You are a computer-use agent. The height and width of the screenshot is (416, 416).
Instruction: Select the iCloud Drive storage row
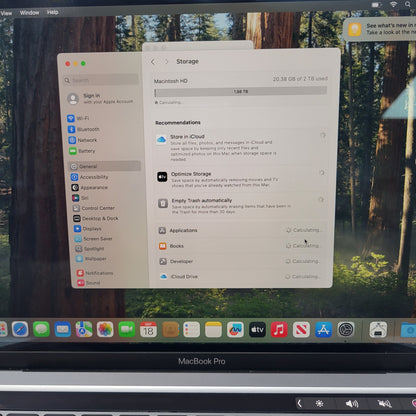click(x=240, y=276)
